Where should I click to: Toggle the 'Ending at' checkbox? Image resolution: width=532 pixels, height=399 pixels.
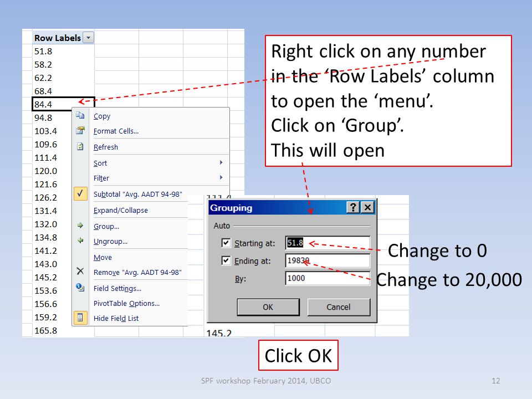tap(226, 260)
